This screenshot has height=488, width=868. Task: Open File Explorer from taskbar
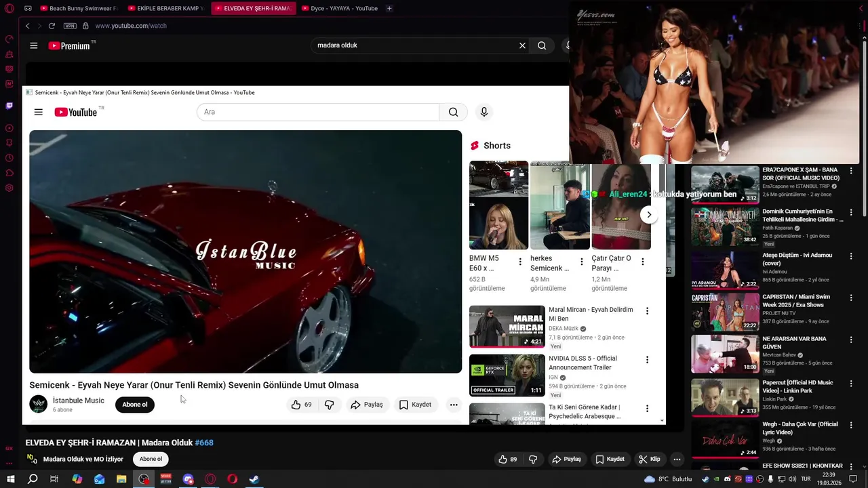(121, 479)
